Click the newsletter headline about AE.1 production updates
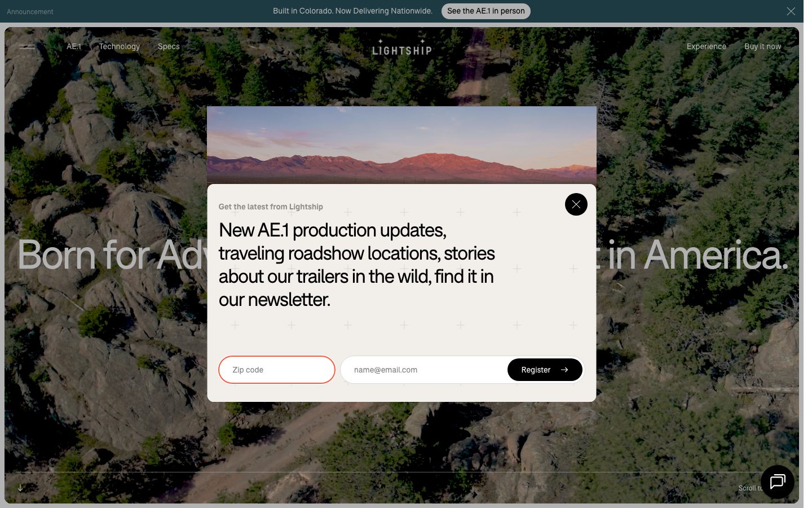The height and width of the screenshot is (508, 812). pyautogui.click(x=357, y=265)
